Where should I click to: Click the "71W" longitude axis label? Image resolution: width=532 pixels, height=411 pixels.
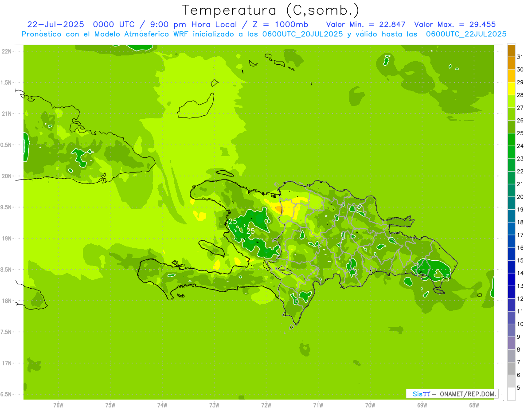pyautogui.click(x=318, y=405)
